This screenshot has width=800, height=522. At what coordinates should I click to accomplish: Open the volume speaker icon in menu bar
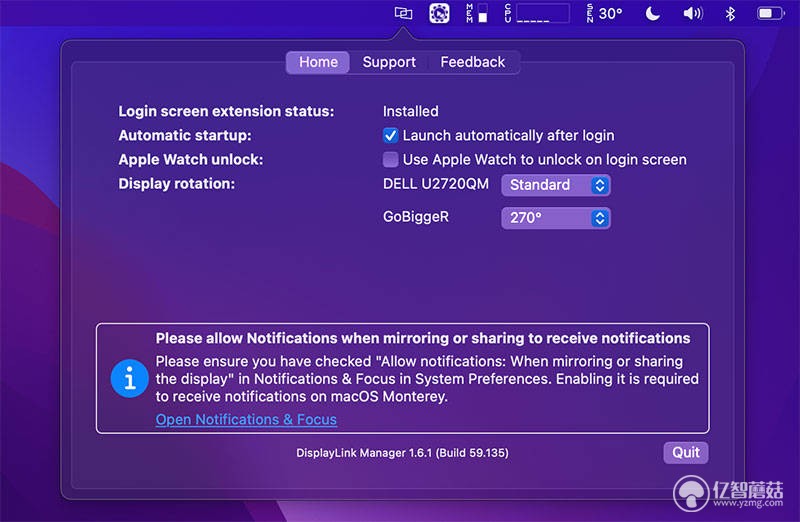click(692, 13)
